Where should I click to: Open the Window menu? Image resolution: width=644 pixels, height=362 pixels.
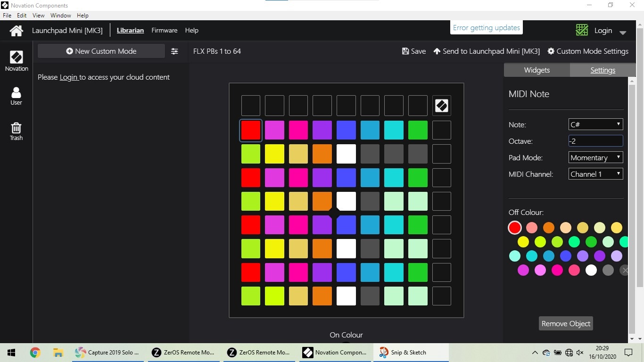pyautogui.click(x=61, y=16)
